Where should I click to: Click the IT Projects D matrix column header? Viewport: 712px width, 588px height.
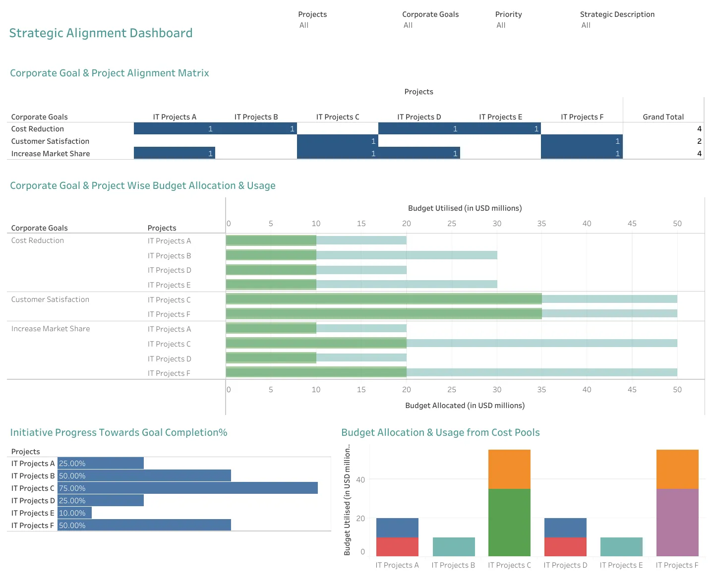(x=419, y=117)
